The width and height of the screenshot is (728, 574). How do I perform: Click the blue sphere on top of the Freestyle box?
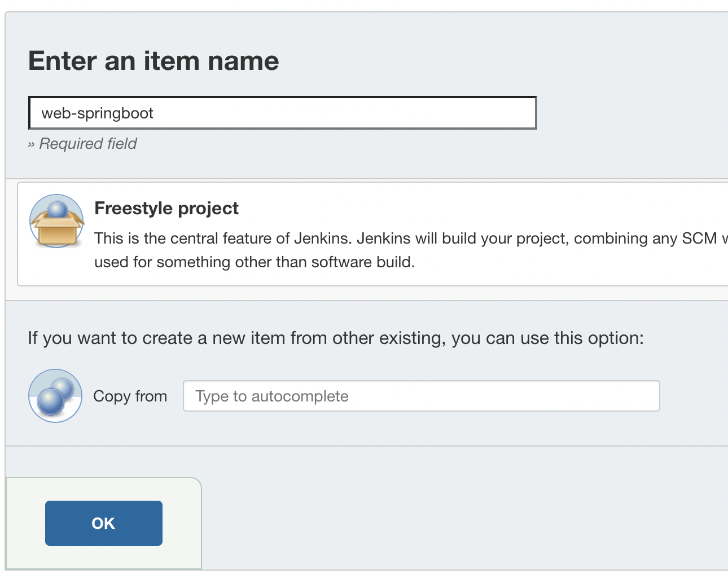pos(57,210)
